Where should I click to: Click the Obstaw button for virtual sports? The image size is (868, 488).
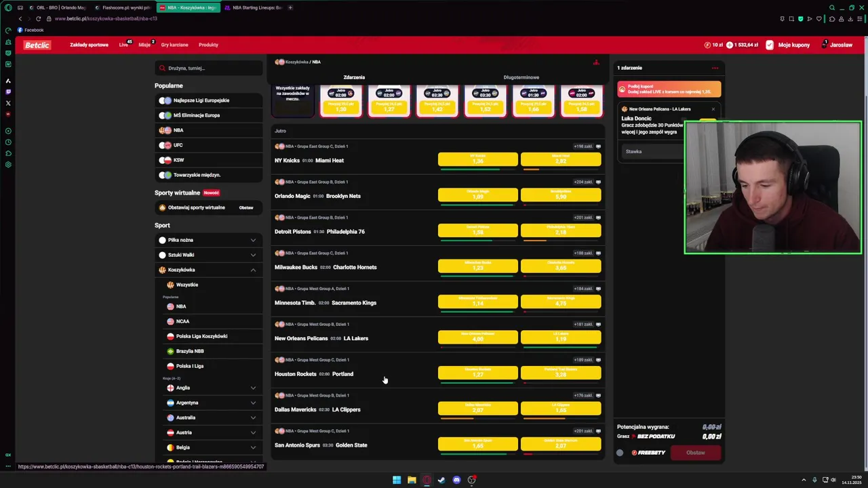[x=246, y=207]
